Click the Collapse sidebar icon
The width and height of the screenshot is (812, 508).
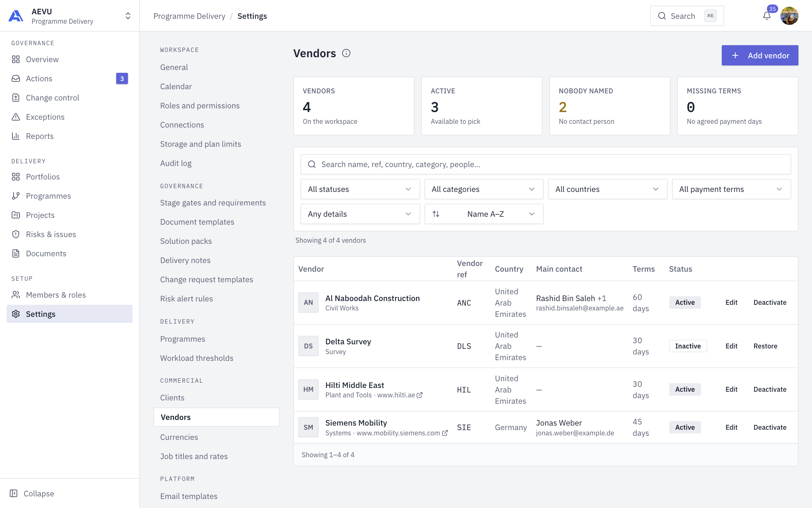coord(14,493)
